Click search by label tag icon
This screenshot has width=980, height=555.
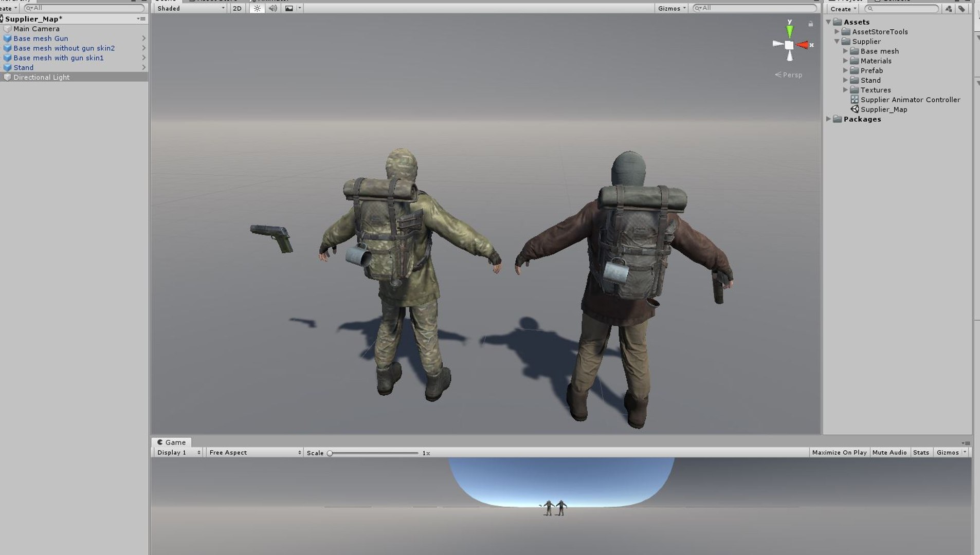click(x=961, y=9)
